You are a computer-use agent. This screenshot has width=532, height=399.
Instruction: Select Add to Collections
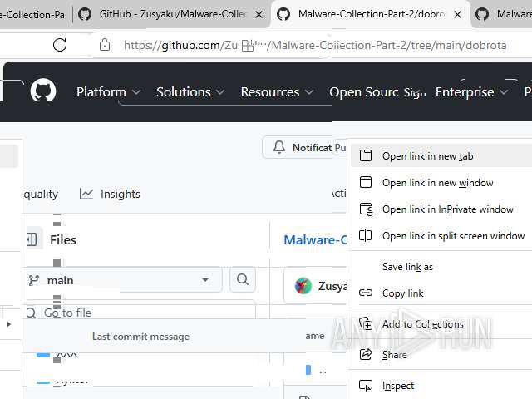point(441,324)
